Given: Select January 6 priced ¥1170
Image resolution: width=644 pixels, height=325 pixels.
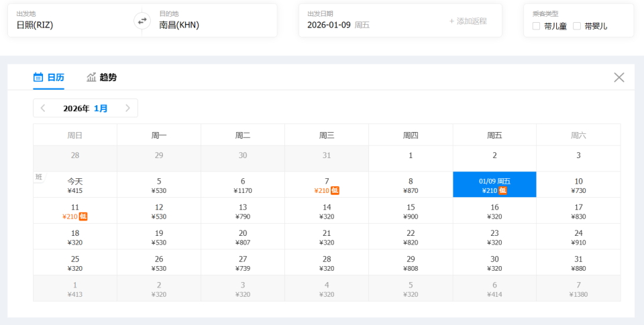Looking at the screenshot, I should [x=243, y=185].
